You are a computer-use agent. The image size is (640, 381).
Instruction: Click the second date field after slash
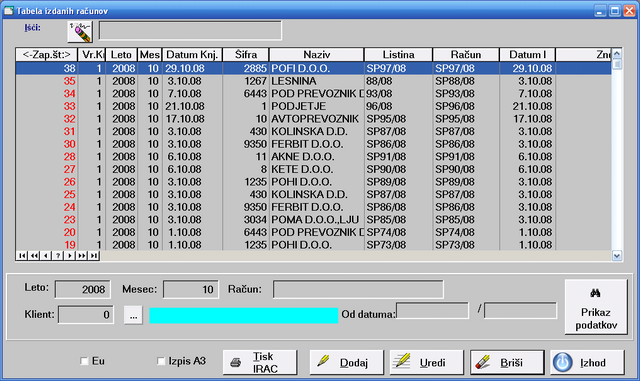click(x=520, y=310)
